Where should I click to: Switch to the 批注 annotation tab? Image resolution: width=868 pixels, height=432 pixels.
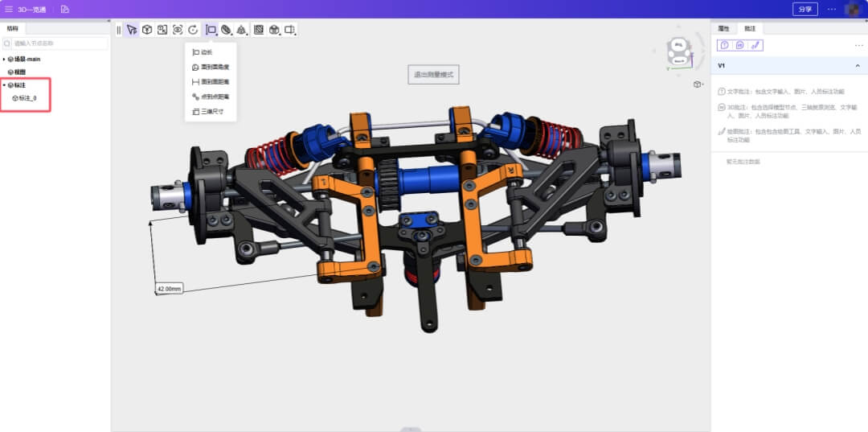750,28
